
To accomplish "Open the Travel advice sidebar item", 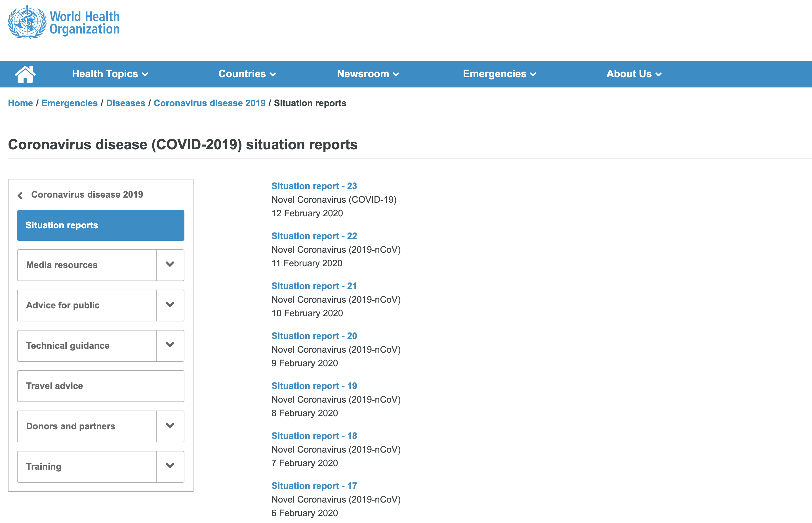I will coord(100,386).
